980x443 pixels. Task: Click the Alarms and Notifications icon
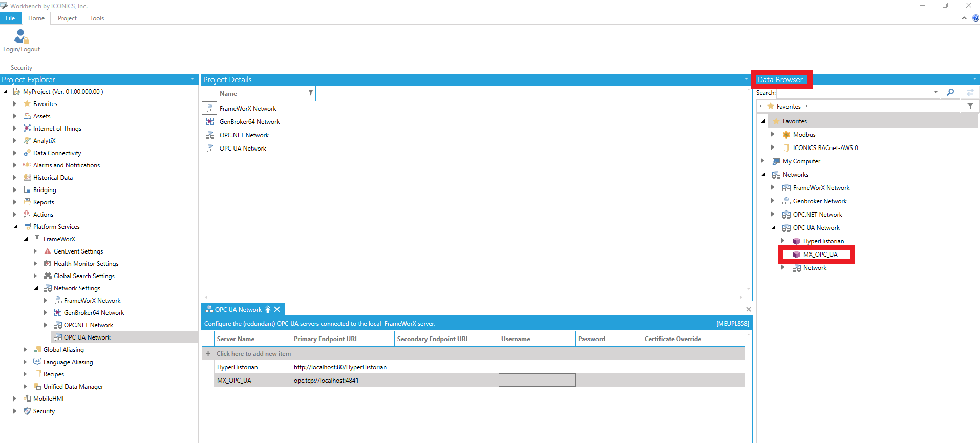(27, 165)
